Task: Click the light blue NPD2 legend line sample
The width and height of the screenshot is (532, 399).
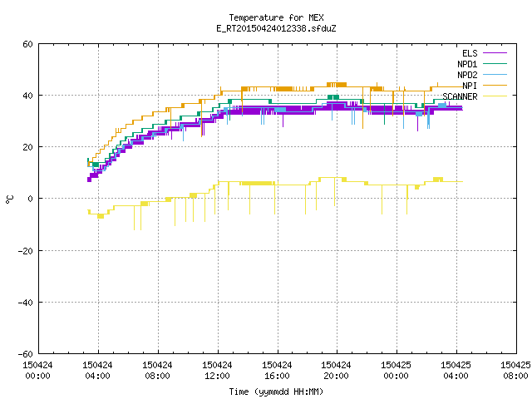Action: 495,75
